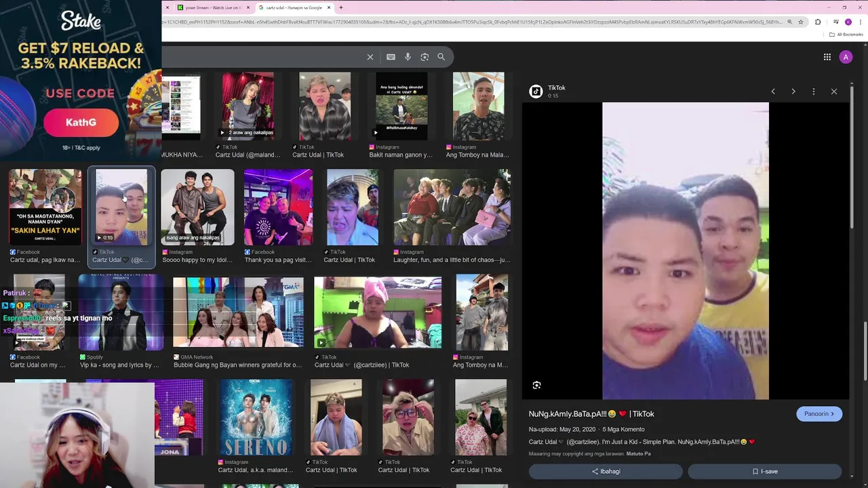Open the SAKIN LAHAT YAN Facebook thumbnail
The height and width of the screenshot is (488, 868).
pos(45,207)
